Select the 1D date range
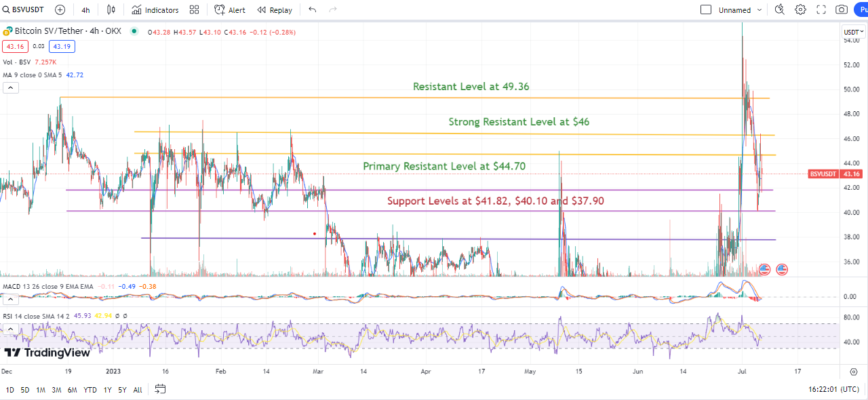Screen dimensions: 868x400 coord(9,390)
